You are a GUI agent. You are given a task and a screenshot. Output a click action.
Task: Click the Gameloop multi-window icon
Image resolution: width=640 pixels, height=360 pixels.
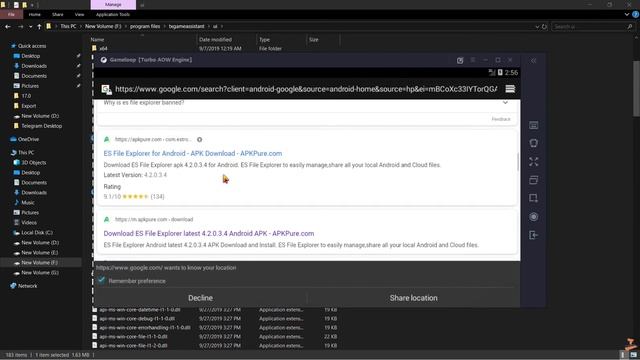533,180
